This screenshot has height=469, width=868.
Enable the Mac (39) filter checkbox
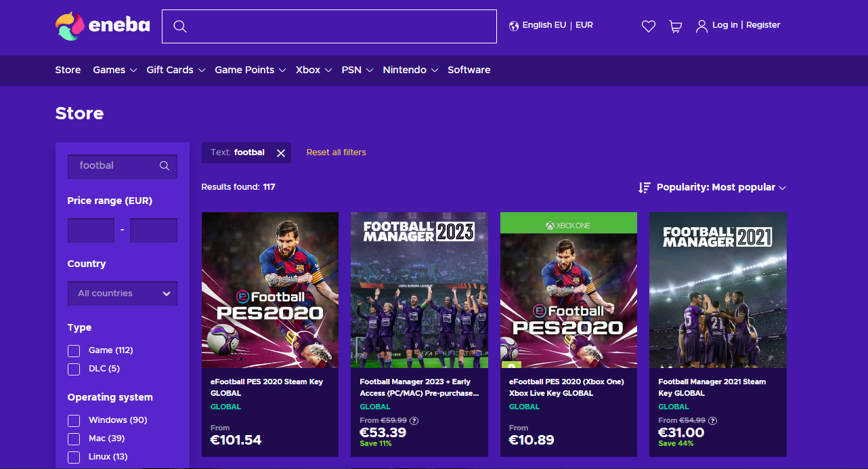[74, 439]
